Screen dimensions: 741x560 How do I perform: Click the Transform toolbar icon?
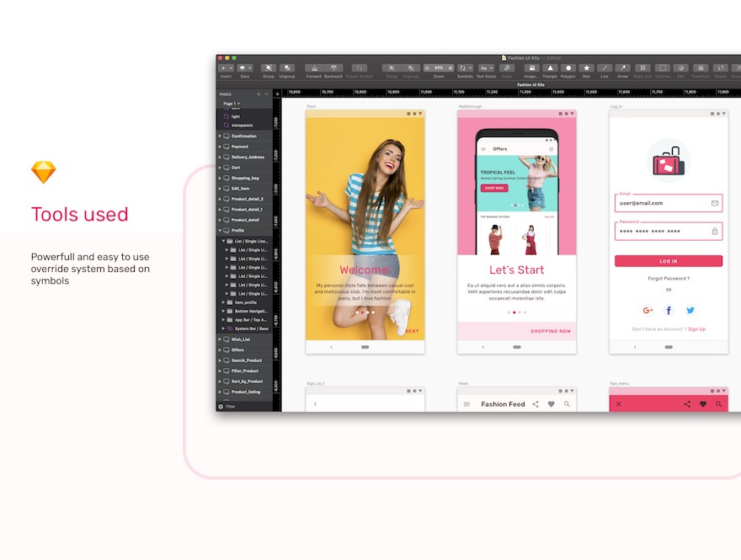click(701, 68)
